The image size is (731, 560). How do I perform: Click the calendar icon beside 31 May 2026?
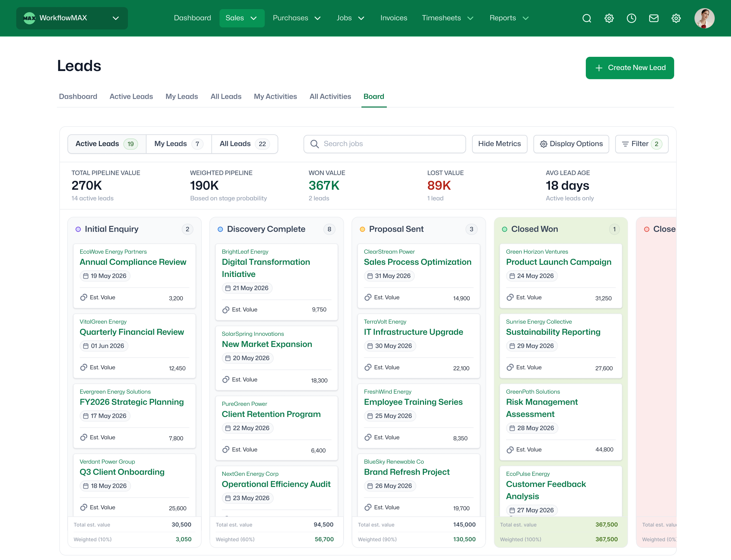coord(370,276)
